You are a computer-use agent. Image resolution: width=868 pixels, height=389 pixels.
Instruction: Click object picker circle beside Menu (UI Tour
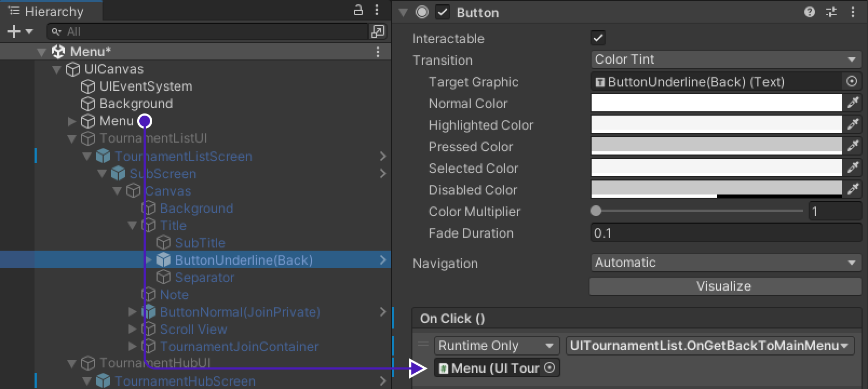coord(550,368)
